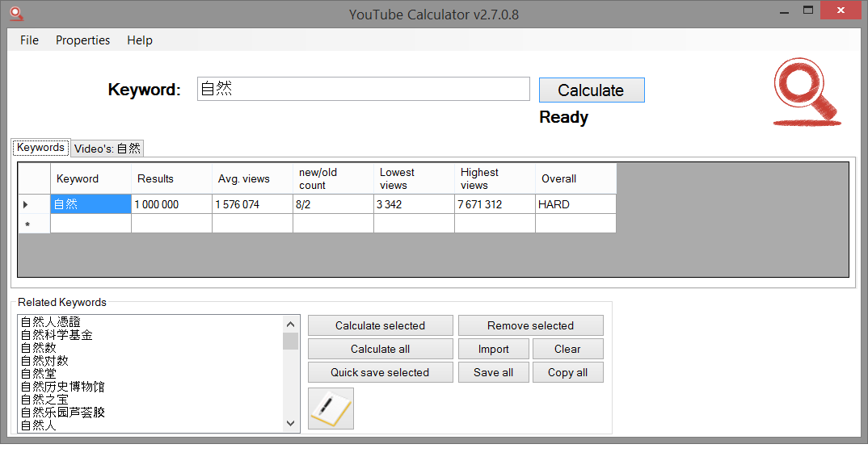Screen dimensions: 868x461
Task: Click the row selector arrow for 自然 row
Action: coord(34,204)
